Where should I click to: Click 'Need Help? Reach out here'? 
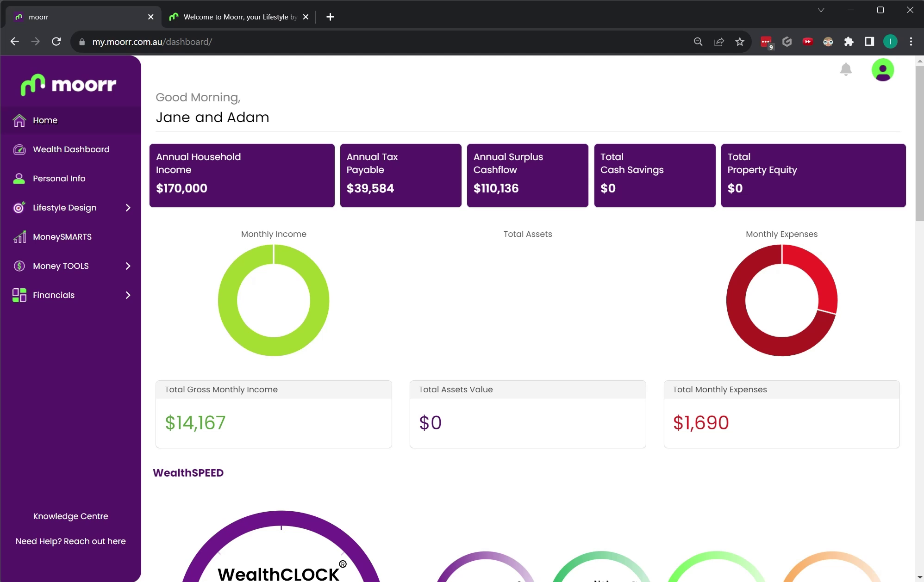(x=71, y=541)
